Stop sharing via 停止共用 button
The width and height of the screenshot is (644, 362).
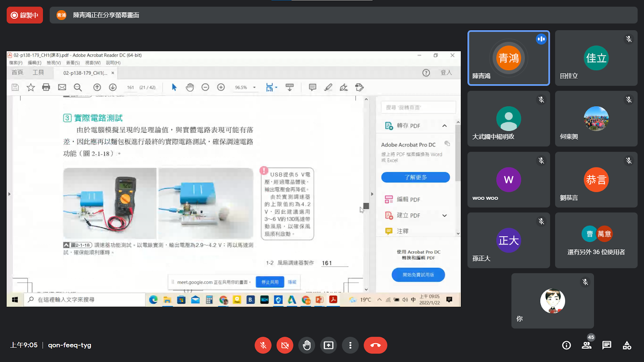click(270, 282)
